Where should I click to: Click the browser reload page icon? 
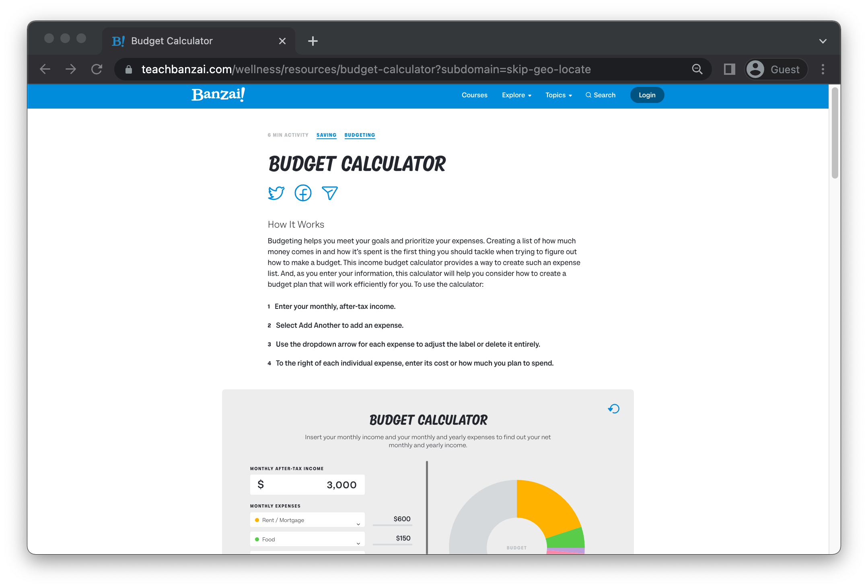[97, 69]
